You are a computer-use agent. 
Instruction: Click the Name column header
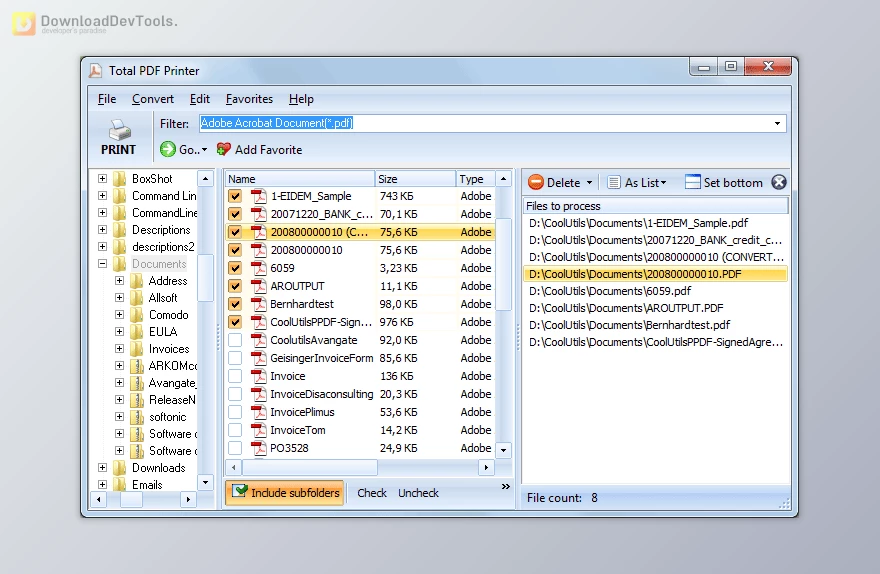click(300, 179)
